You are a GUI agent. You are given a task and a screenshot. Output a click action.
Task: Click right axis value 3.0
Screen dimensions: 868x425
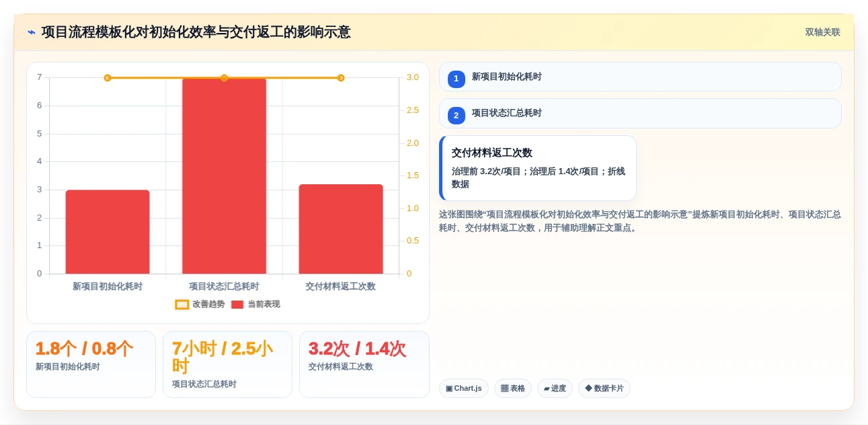coord(413,77)
